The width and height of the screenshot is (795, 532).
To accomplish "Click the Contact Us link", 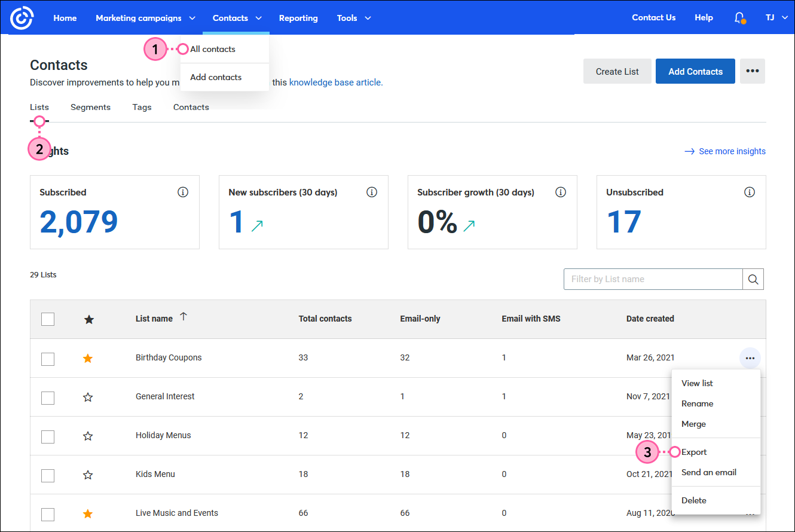I will pyautogui.click(x=654, y=17).
